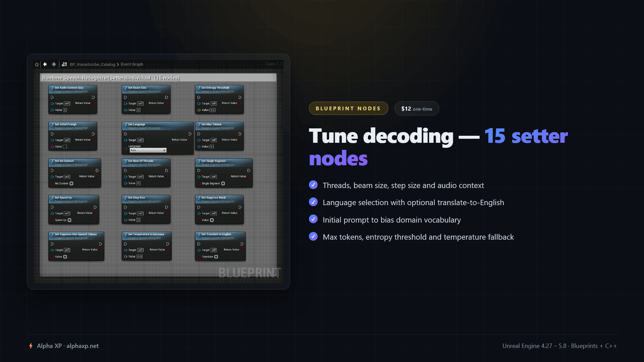Click the Value field on Set Max Tokens

[x=212, y=147]
